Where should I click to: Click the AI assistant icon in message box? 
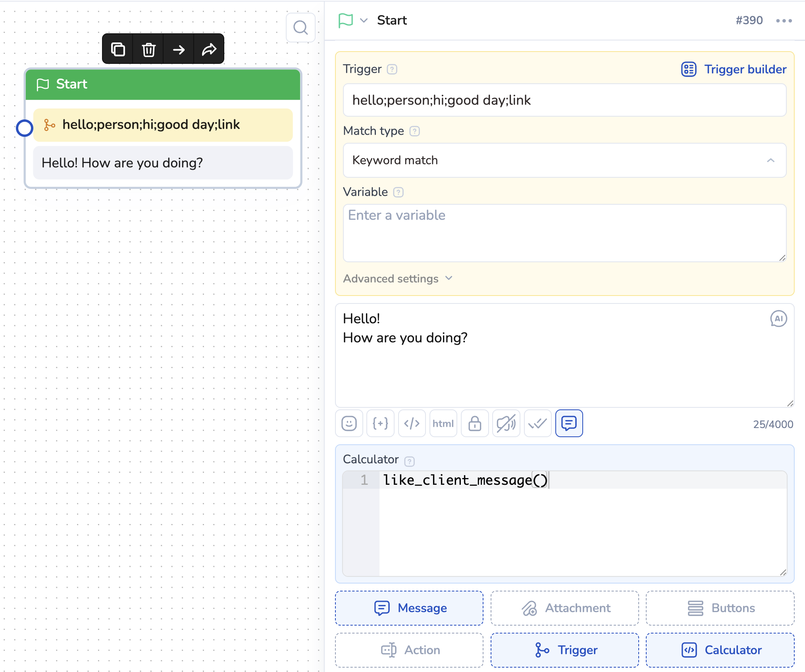tap(778, 319)
